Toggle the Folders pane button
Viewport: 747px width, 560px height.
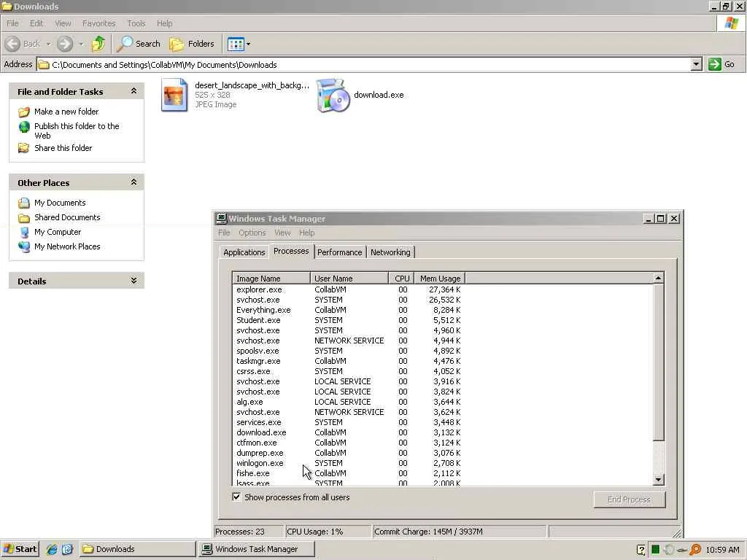pyautogui.click(x=192, y=44)
